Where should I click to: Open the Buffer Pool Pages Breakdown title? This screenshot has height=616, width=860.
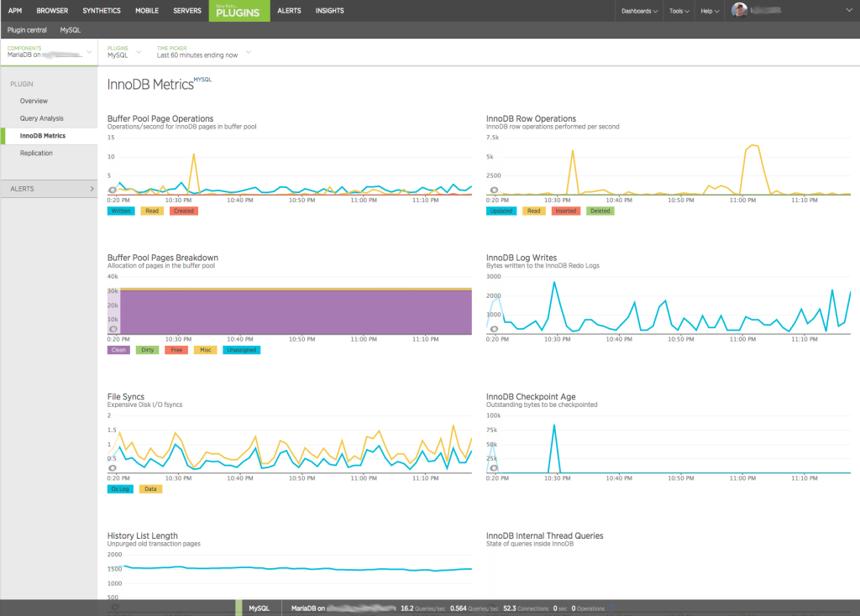pos(163,258)
